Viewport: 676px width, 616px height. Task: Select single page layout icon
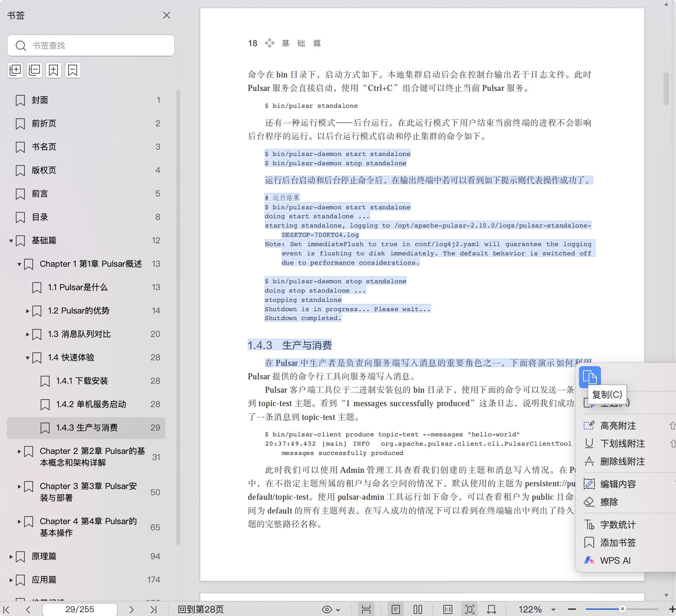tap(396, 609)
